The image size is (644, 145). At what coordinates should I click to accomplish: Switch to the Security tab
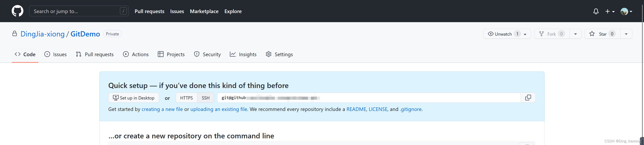[x=207, y=54]
